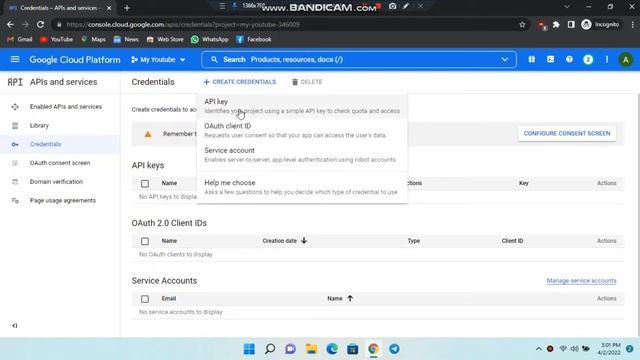
Task: Close the Credentials browser tab
Action: 109,8
